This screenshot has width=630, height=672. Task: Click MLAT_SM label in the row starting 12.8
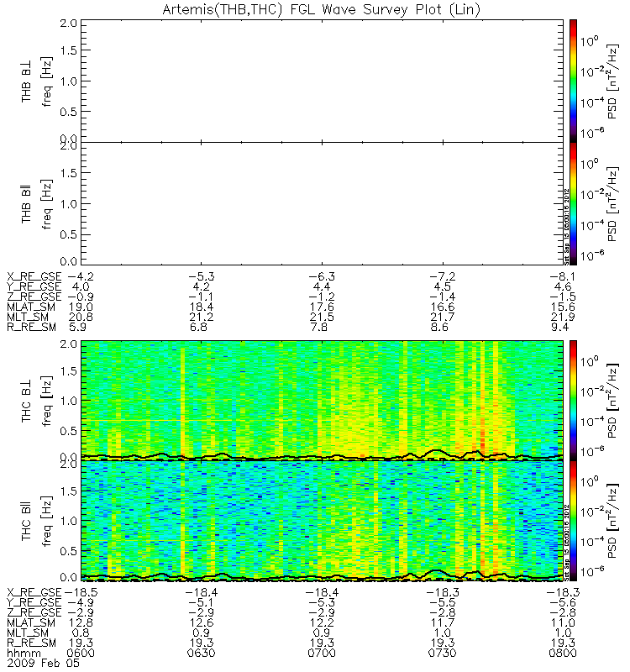tap(31, 623)
